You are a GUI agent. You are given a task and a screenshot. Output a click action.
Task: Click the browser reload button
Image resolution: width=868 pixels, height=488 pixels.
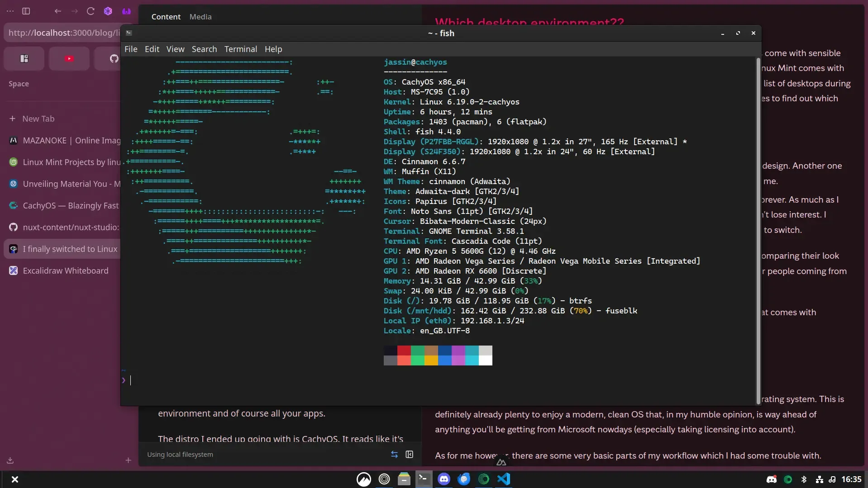91,11
